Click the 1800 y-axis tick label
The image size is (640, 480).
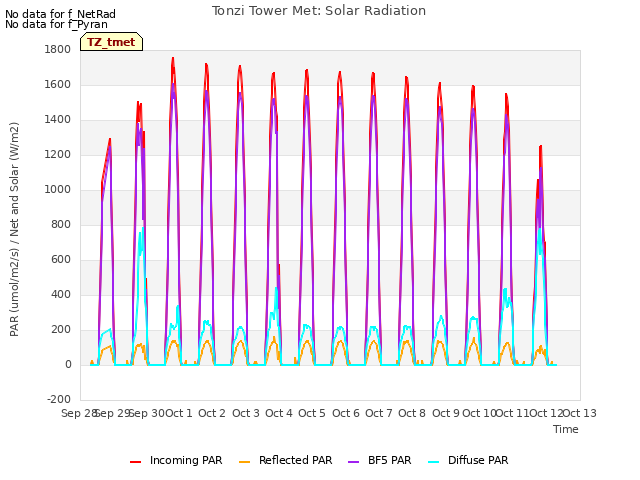pyautogui.click(x=58, y=50)
